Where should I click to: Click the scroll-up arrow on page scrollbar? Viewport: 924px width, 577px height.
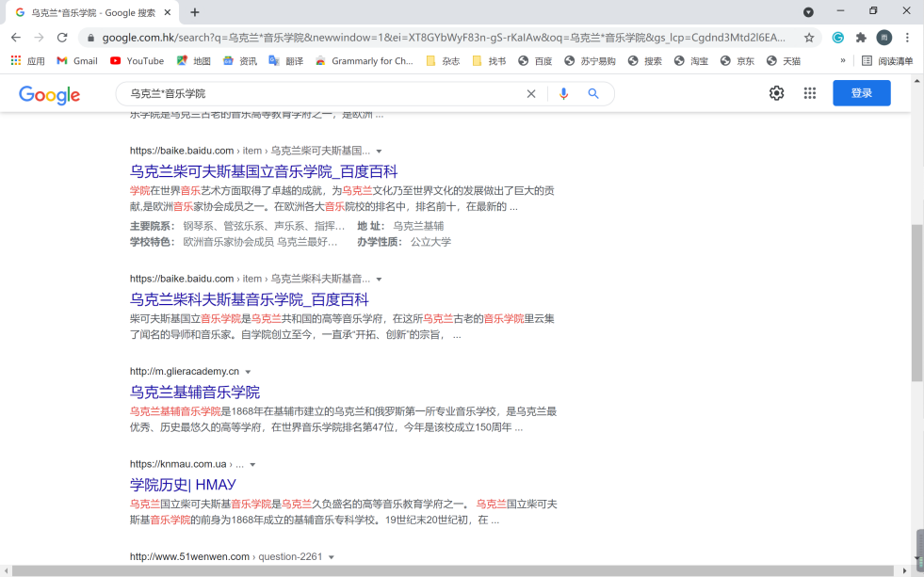(916, 81)
